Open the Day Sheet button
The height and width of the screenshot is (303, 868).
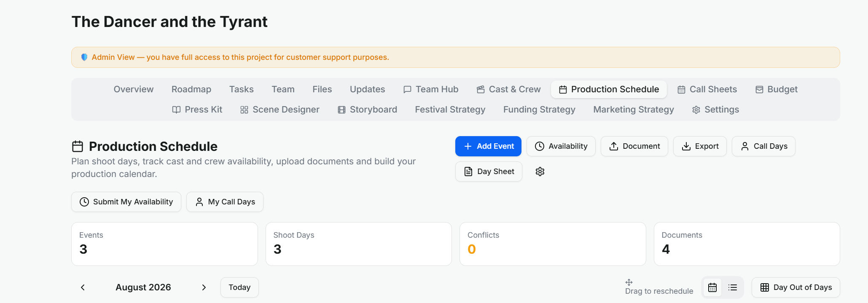point(489,172)
